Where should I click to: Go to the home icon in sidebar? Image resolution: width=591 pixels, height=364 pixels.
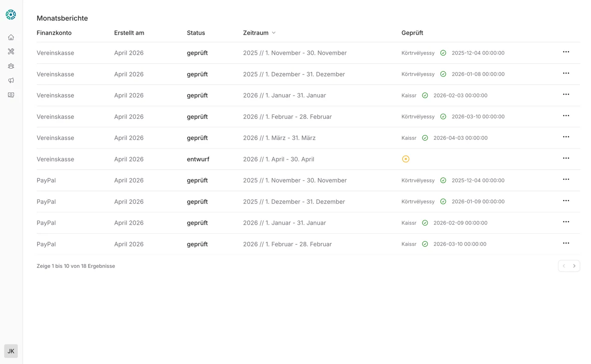[11, 37]
